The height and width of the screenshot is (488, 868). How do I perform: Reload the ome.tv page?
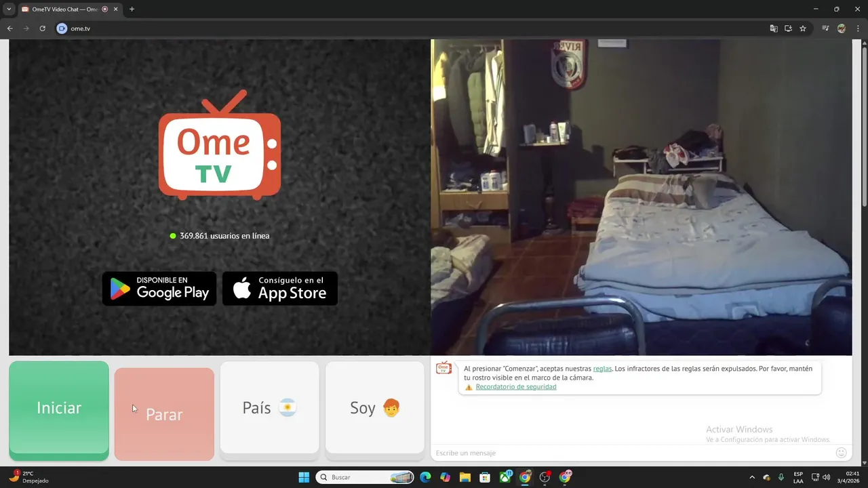point(43,28)
